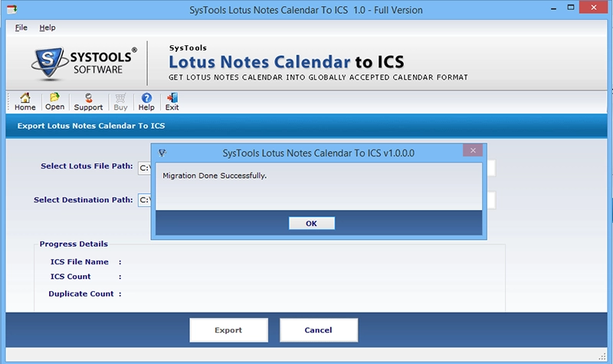The image size is (613, 364).
Task: Click the Export button
Action: [228, 330]
